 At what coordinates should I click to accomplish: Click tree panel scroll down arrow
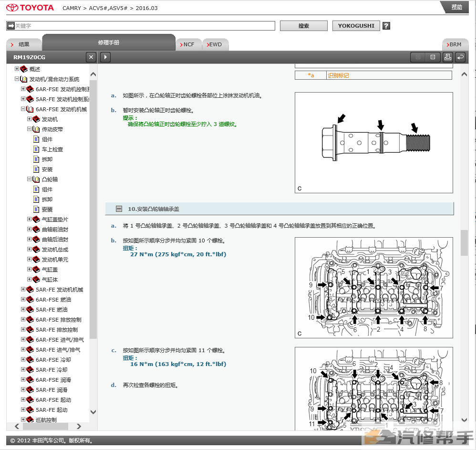[x=93, y=412]
